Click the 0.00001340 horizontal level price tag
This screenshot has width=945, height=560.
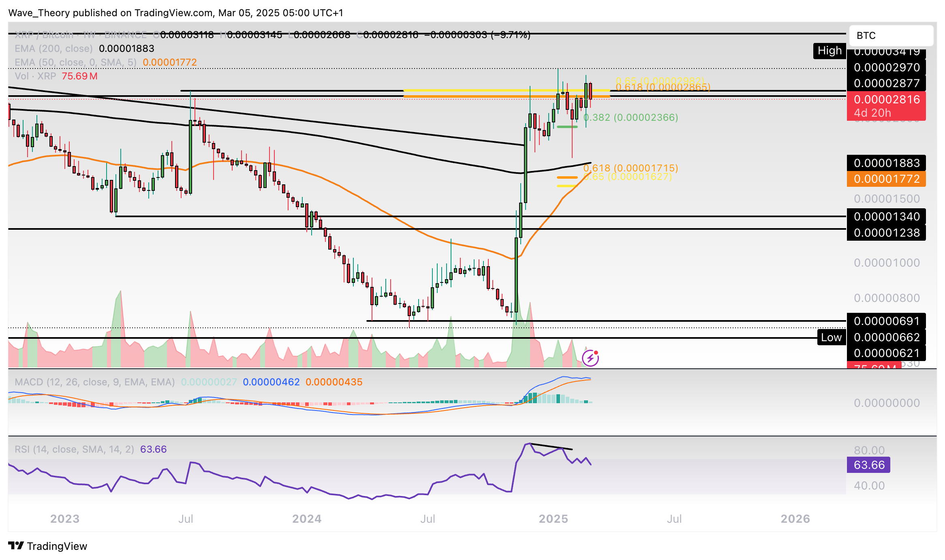[886, 216]
